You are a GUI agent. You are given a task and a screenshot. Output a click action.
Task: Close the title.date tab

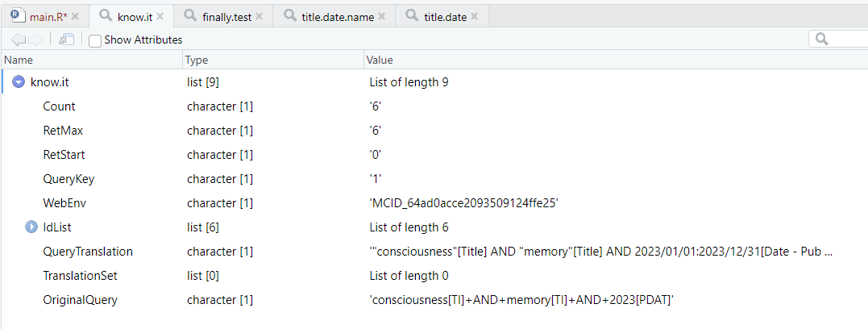(x=474, y=16)
